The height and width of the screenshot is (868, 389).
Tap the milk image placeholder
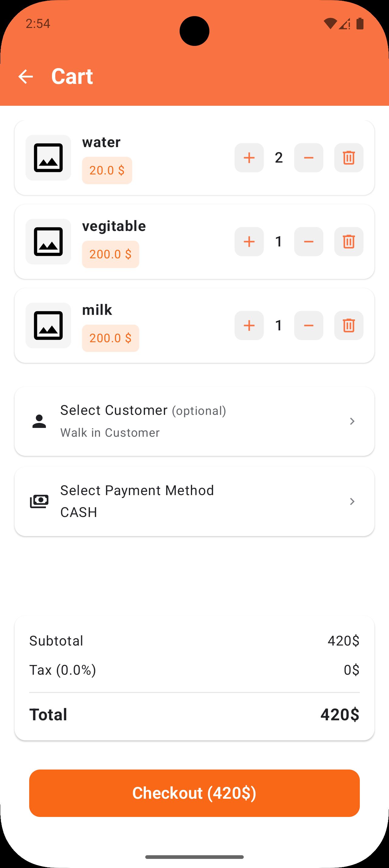tap(48, 325)
